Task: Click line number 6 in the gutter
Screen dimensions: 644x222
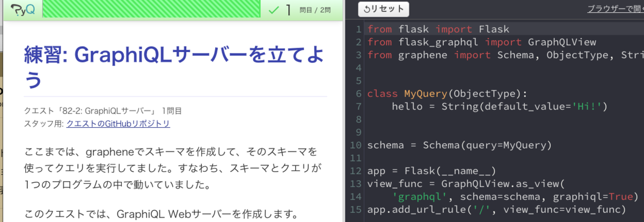Action: [x=358, y=93]
